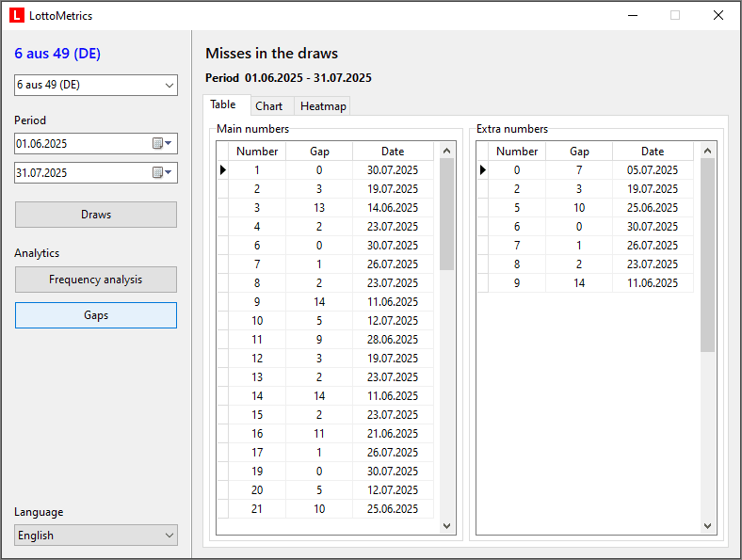Click the Main numbers scrollbar thumb

click(x=446, y=214)
